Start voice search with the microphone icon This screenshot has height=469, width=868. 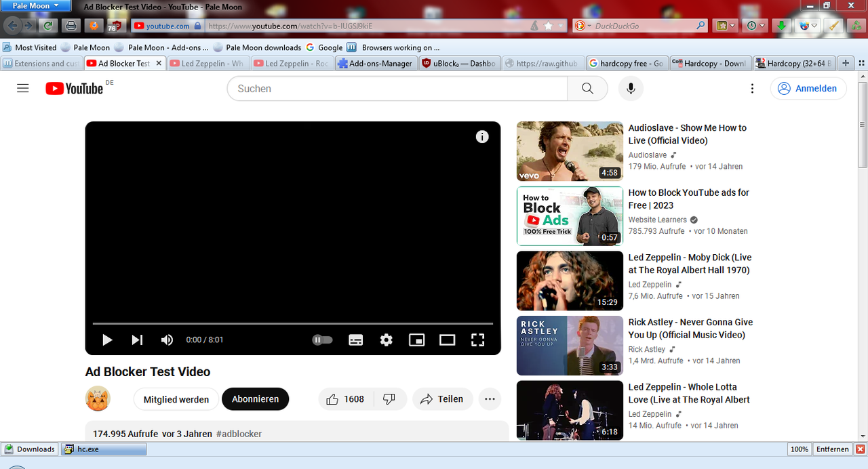click(x=631, y=88)
